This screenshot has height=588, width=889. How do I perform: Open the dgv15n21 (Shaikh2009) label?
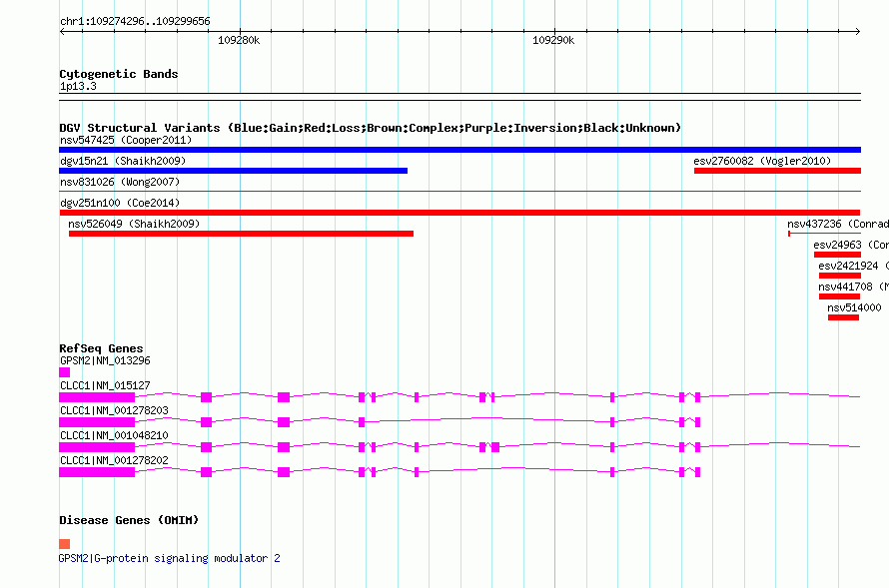pyautogui.click(x=123, y=161)
